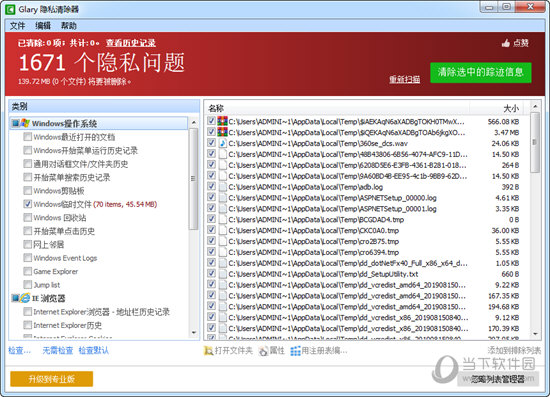
Task: Check Windows Event Logs checkbox
Action: (27, 258)
